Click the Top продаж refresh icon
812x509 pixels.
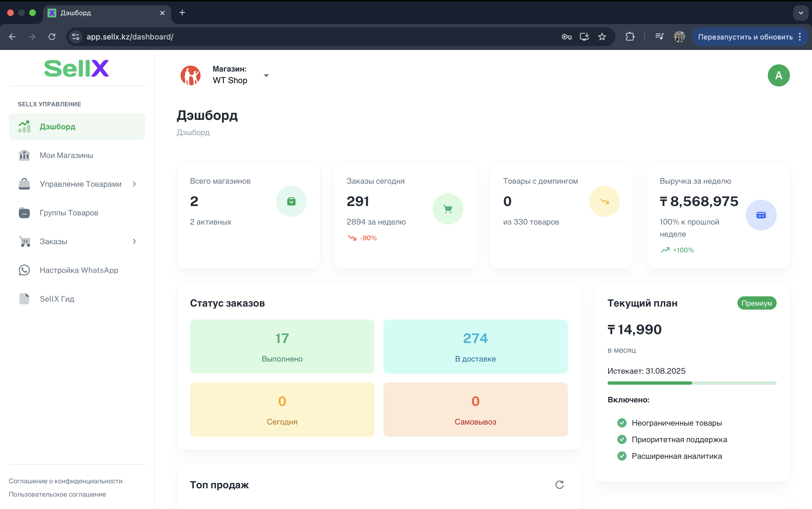(559, 484)
